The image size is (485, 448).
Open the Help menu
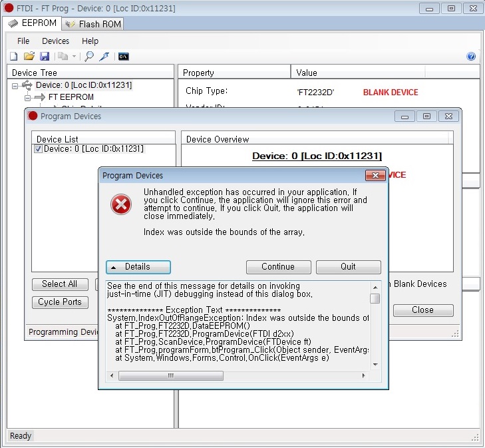(x=90, y=41)
